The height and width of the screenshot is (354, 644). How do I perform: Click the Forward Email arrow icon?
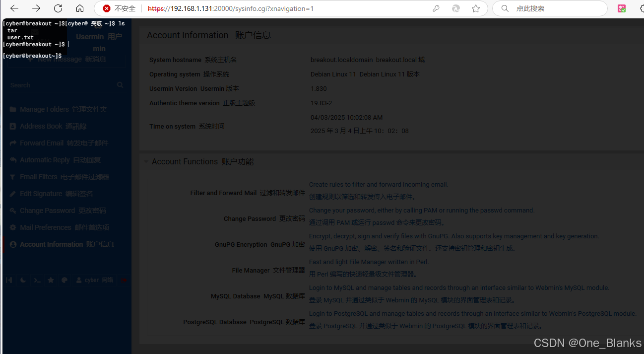coord(13,143)
